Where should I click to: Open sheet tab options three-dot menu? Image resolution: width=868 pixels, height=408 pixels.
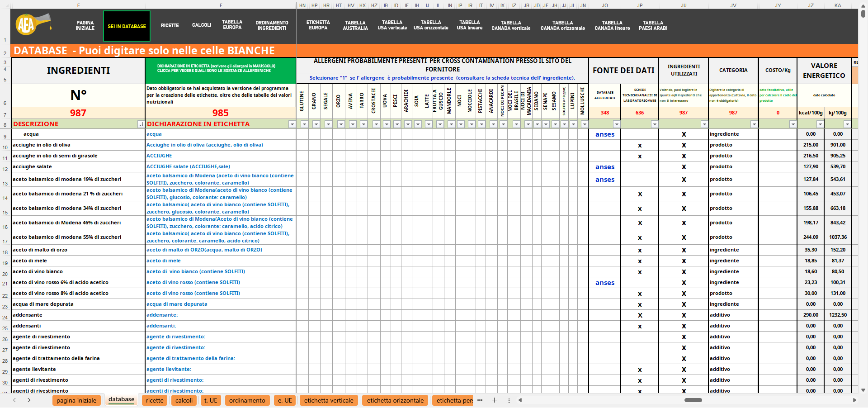pos(509,400)
